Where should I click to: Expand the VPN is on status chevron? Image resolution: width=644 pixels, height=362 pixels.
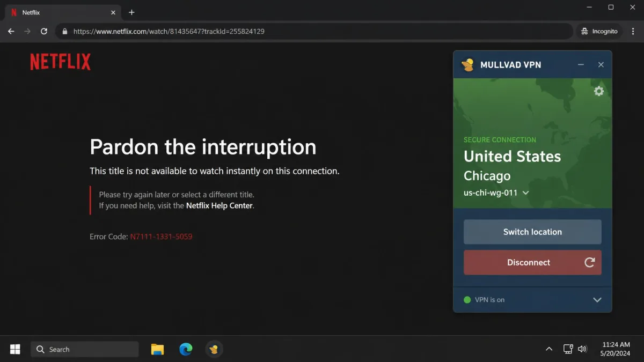597,300
